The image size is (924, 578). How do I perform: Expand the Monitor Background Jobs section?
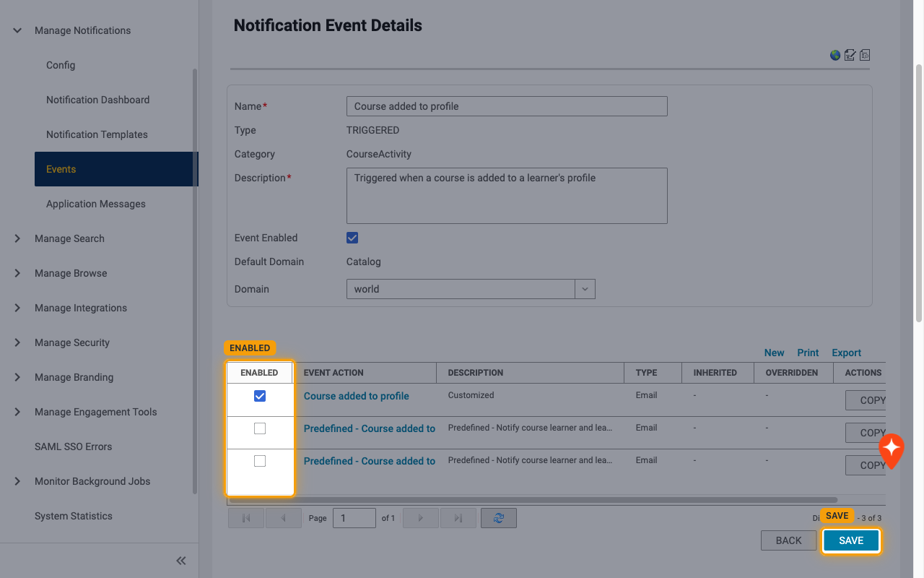[x=17, y=481]
